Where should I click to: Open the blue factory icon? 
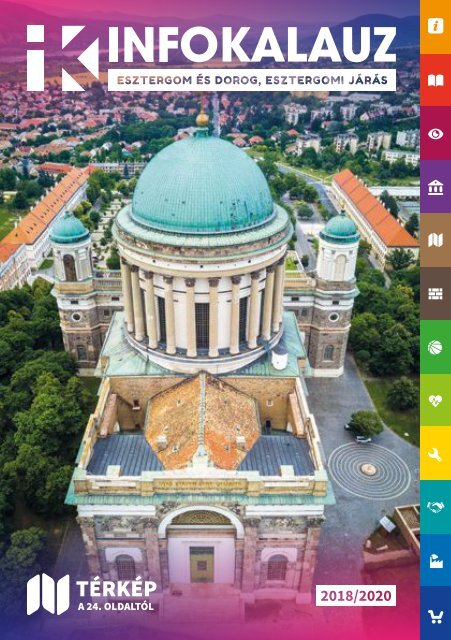[x=435, y=560]
